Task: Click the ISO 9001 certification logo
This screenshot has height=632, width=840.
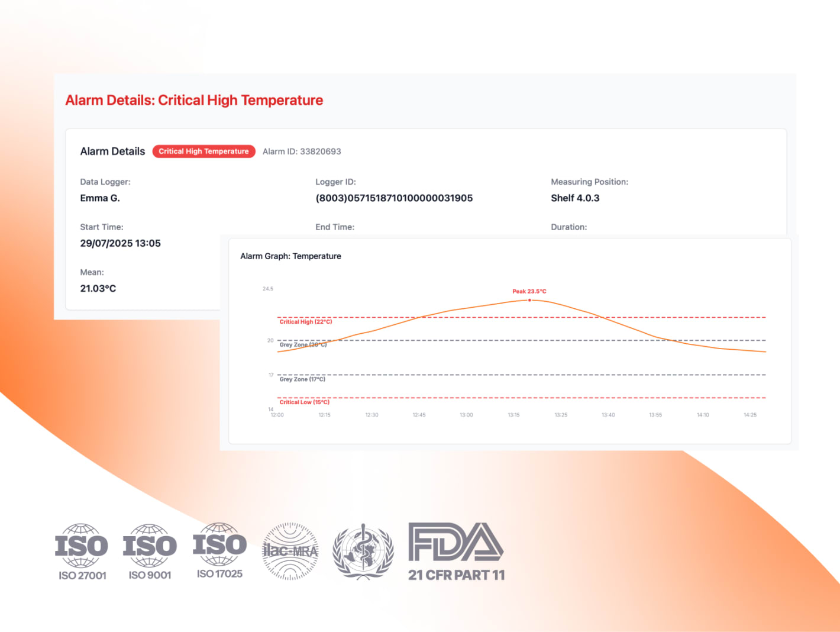Action: pos(150,552)
